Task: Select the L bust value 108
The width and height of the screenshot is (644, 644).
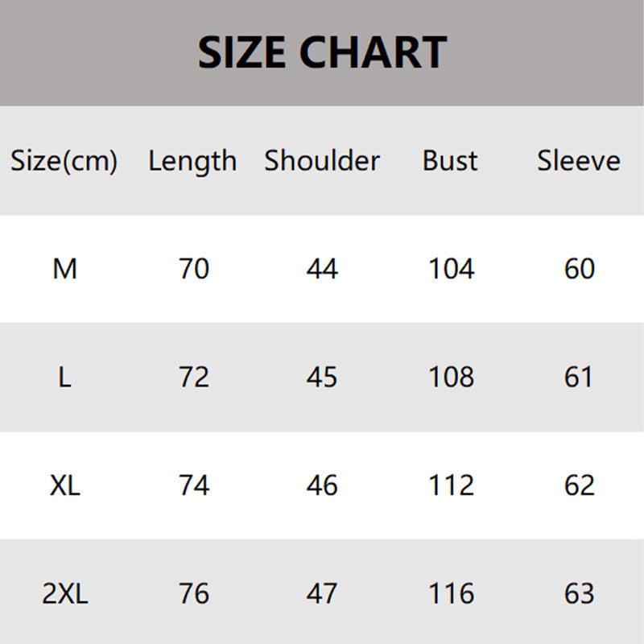Action: click(451, 378)
